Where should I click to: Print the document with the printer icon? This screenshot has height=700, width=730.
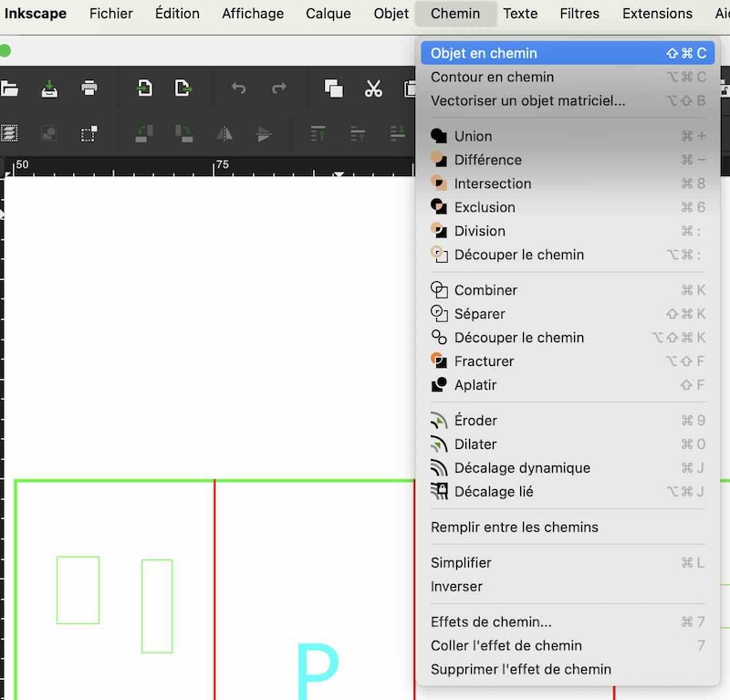click(89, 88)
